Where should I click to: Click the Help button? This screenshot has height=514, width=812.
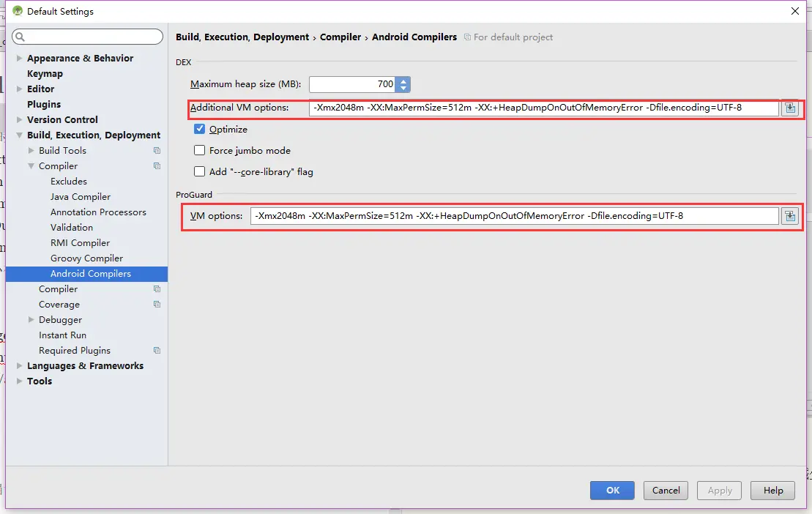tap(772, 490)
